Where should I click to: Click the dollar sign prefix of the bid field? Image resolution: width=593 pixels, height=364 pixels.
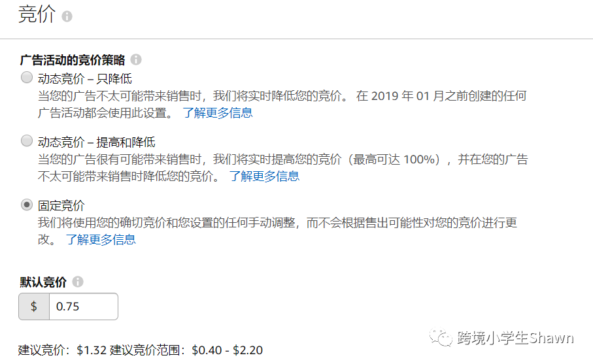click(x=34, y=306)
